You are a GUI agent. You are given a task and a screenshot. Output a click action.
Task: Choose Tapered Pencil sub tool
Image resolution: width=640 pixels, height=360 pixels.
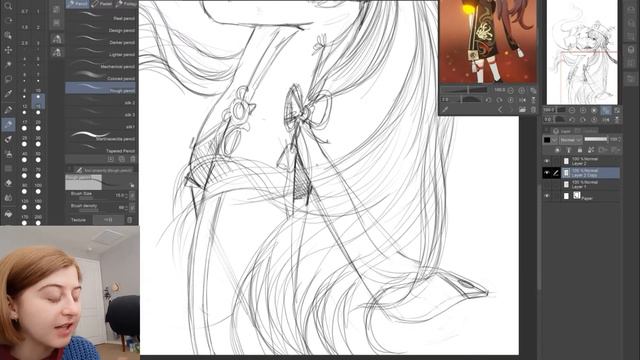(100, 149)
